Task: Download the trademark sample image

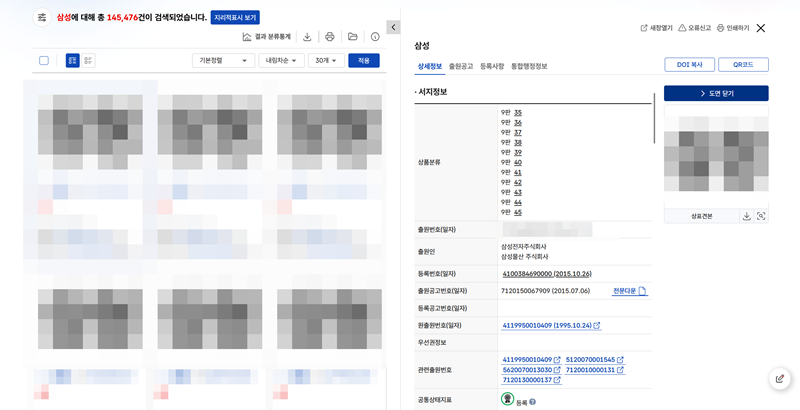Action: (x=746, y=216)
